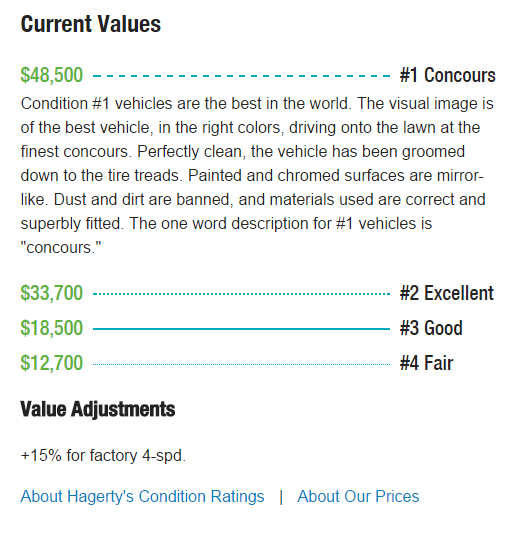Click the dotted line beside #2 Excellent

[242, 294]
